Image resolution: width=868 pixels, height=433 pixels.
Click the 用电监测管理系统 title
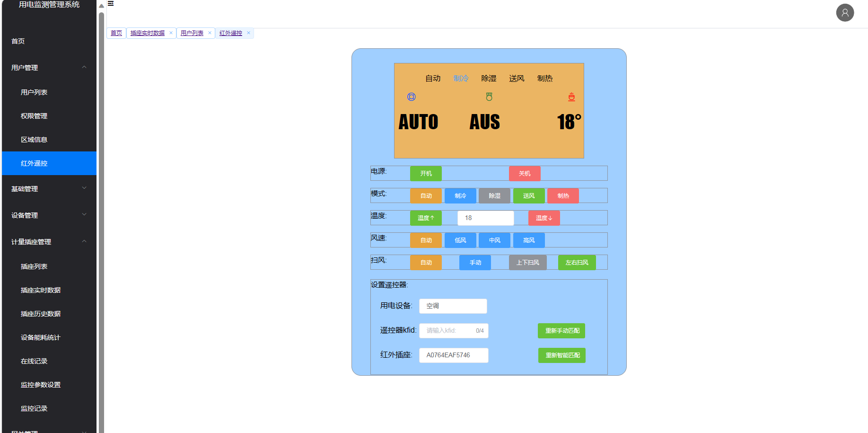[49, 5]
